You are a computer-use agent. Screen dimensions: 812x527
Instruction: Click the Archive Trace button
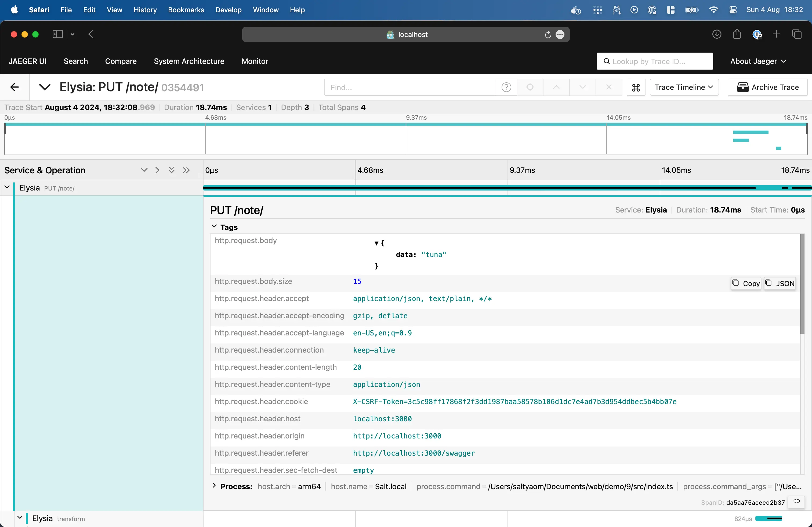tap(767, 87)
